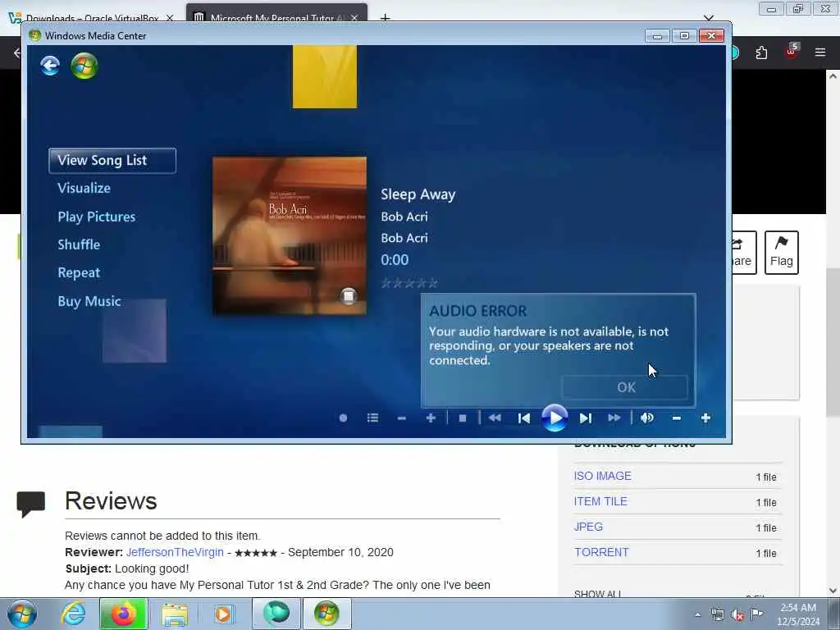Screen dimensions: 840x630
Task: Open the JeffersonTheVirgin reviewer profile link
Action: tap(175, 552)
